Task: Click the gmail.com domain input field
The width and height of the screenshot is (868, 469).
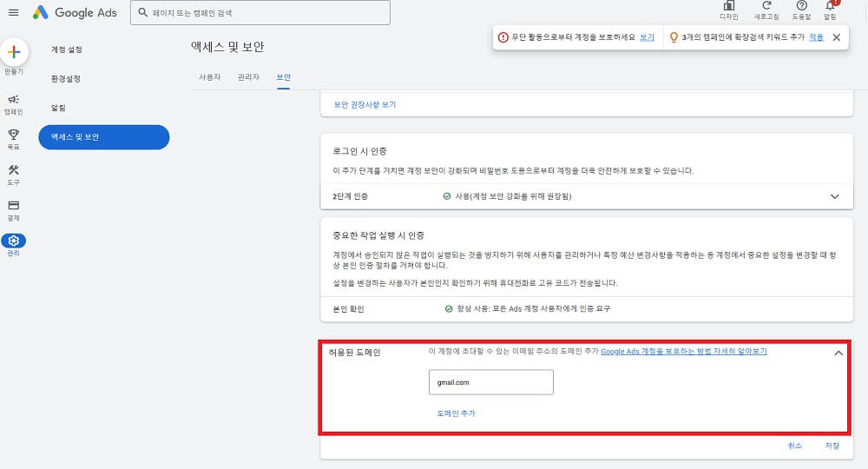Action: [491, 382]
